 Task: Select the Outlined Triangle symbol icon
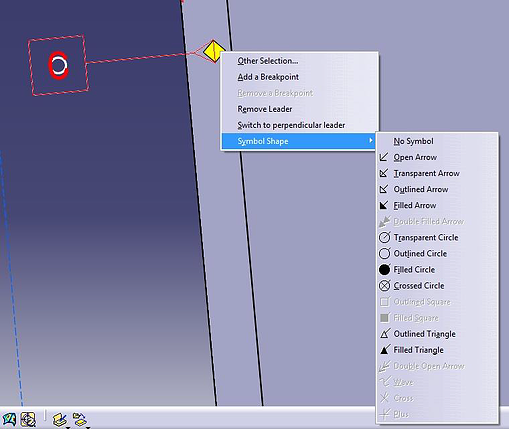click(385, 334)
